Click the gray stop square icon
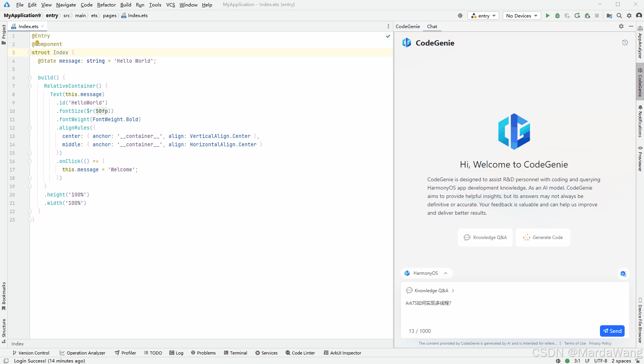Viewport: 644px width, 364px height. pos(597,16)
